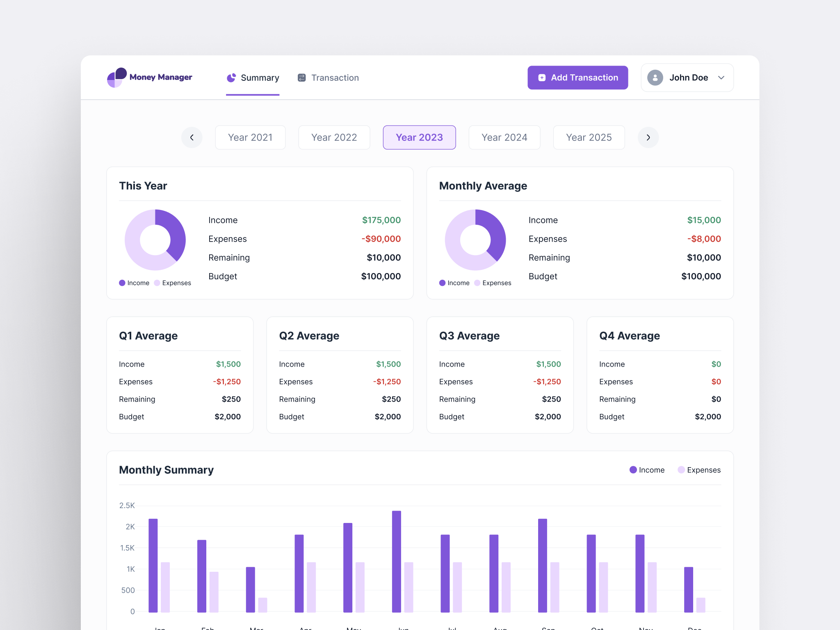The height and width of the screenshot is (630, 840).
Task: Click the plus icon inside Add Transaction
Action: [542, 77]
